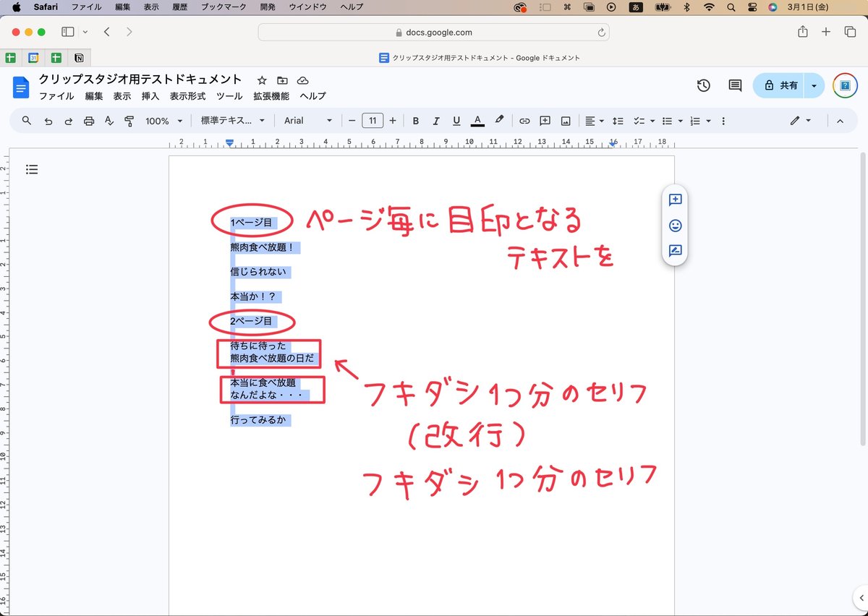The width and height of the screenshot is (868, 616).
Task: Insert an image using the toolbar icon
Action: [x=565, y=120]
